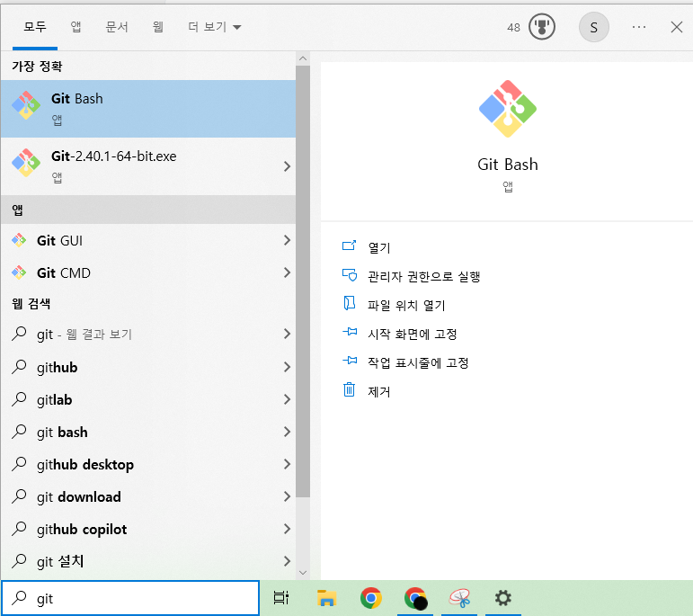Click results scrollbar up arrow
The height and width of the screenshot is (616, 693).
(303, 58)
